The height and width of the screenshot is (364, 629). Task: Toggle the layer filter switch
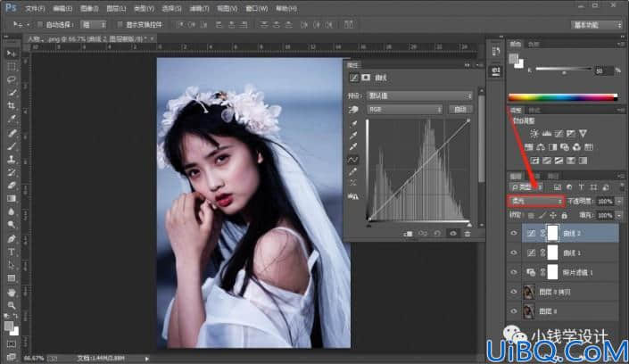pyautogui.click(x=622, y=187)
